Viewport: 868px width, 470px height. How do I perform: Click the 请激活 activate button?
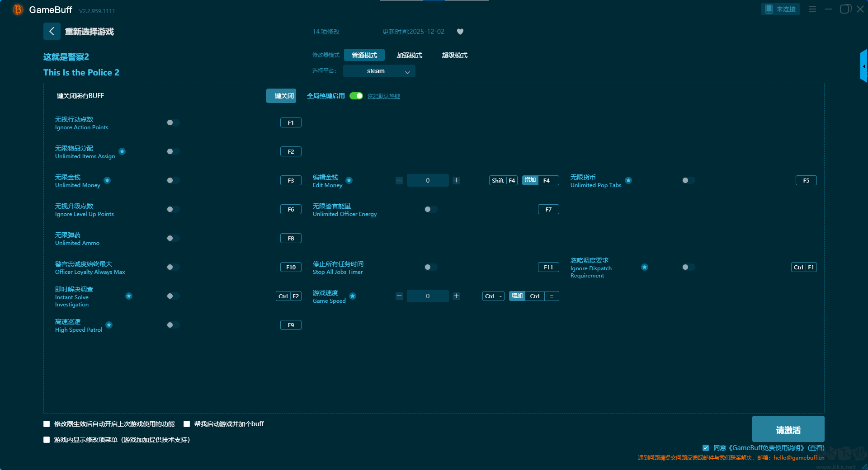tap(788, 429)
